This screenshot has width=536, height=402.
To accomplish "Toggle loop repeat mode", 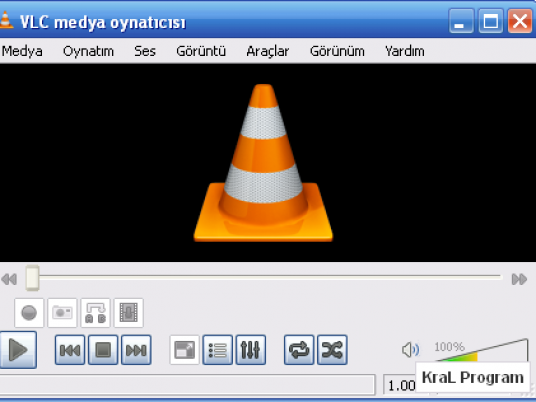I will coord(299,350).
